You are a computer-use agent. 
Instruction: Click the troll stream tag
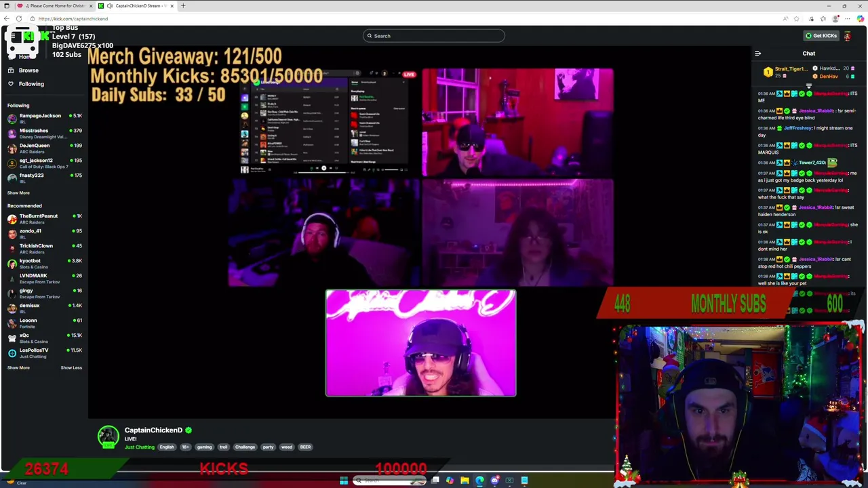[223, 447]
